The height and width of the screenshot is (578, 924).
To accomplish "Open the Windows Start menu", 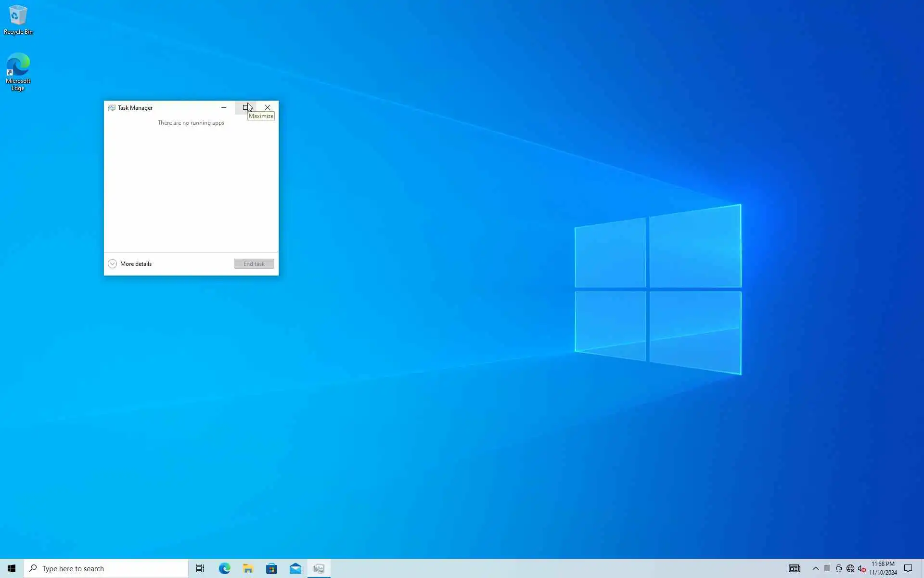I will point(12,568).
